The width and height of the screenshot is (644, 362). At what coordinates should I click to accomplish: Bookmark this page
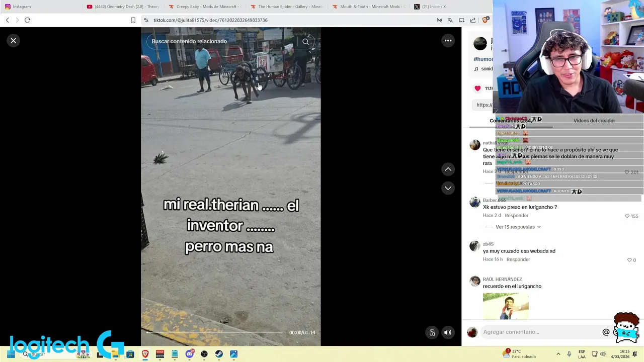pos(133,20)
